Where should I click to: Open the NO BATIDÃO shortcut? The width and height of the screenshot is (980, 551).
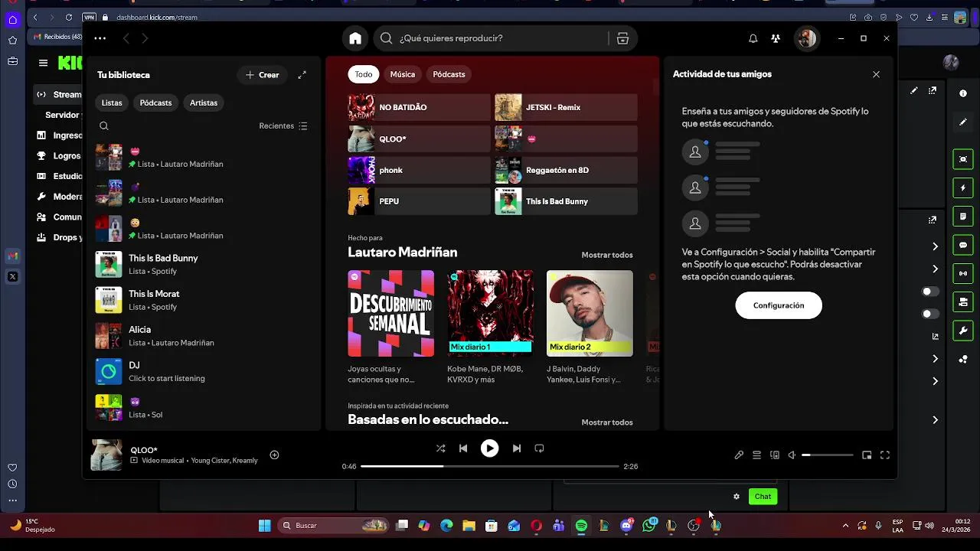coord(419,107)
